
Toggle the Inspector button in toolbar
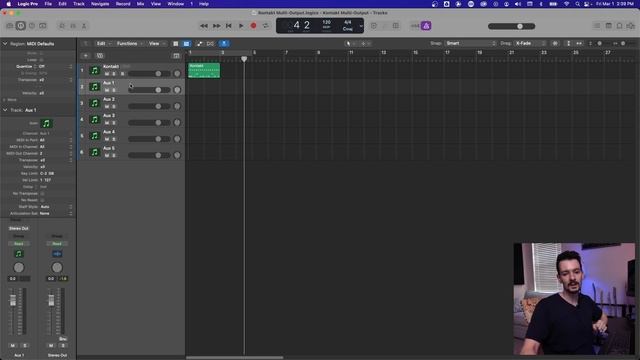click(21, 26)
